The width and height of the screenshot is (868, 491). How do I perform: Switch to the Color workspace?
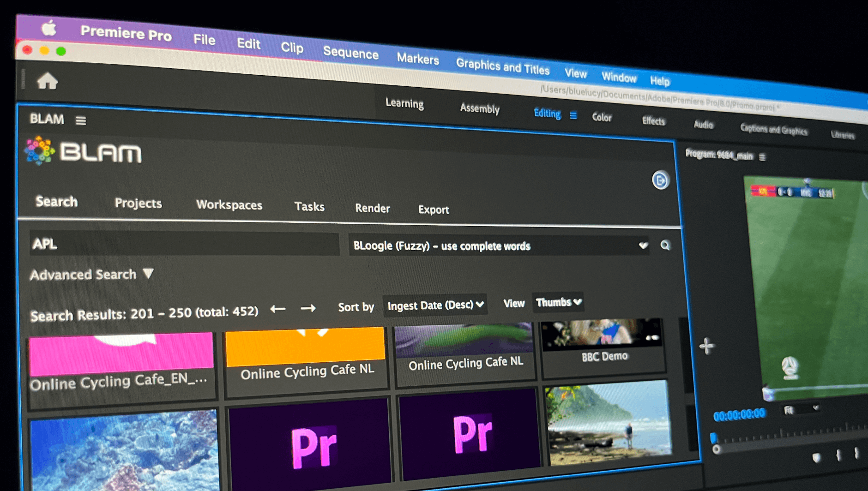[x=602, y=118]
